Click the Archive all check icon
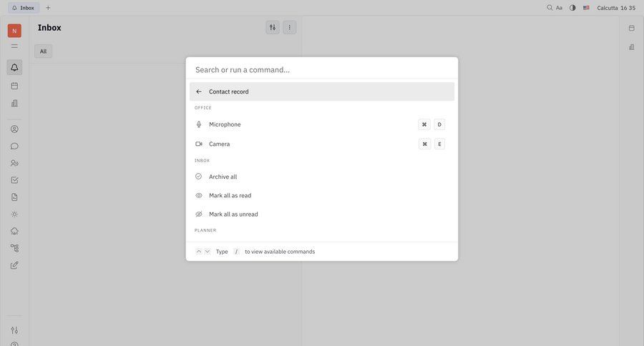Image resolution: width=644 pixels, height=346 pixels. [x=199, y=177]
